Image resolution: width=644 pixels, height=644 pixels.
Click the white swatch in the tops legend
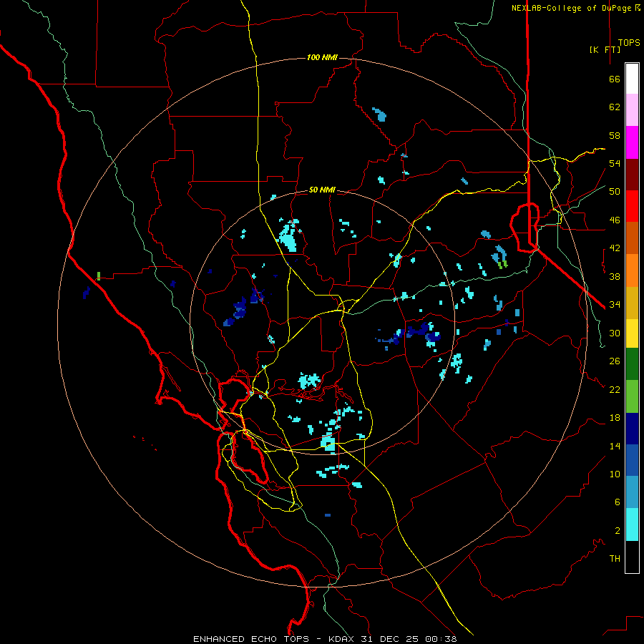click(632, 79)
